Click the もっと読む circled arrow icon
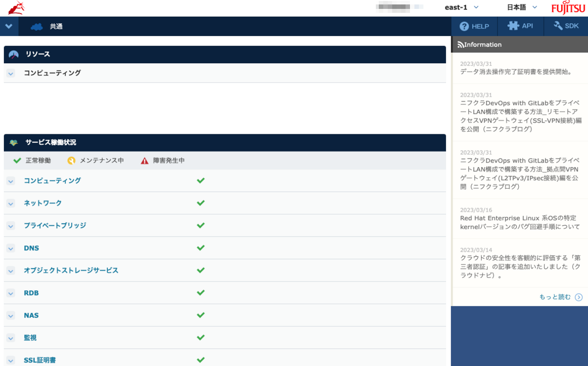Image resolution: width=588 pixels, height=366 pixels. (579, 297)
